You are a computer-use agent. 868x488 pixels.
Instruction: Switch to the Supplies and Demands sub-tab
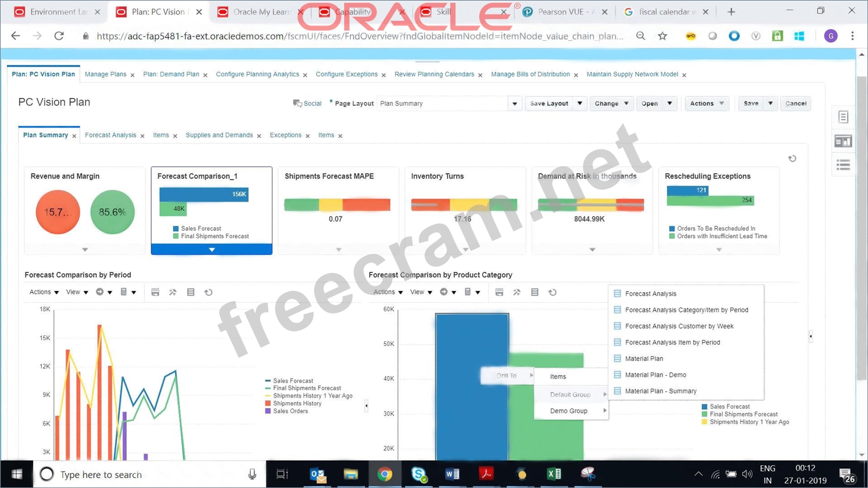(x=219, y=135)
